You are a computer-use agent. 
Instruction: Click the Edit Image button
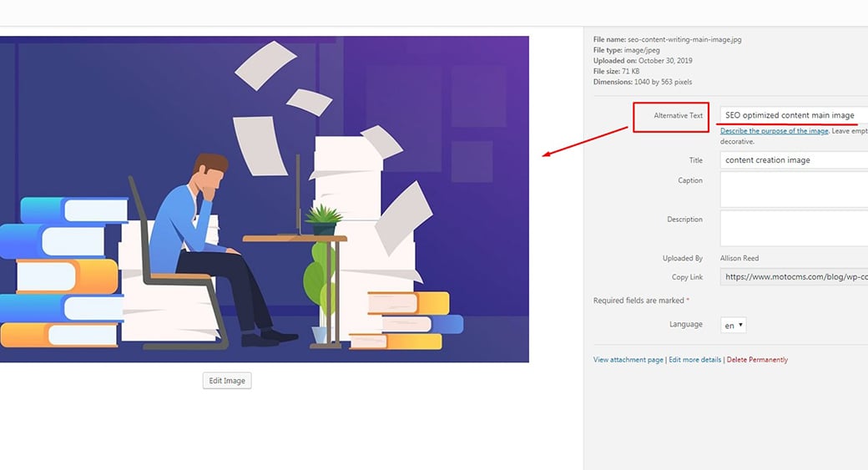(x=226, y=381)
